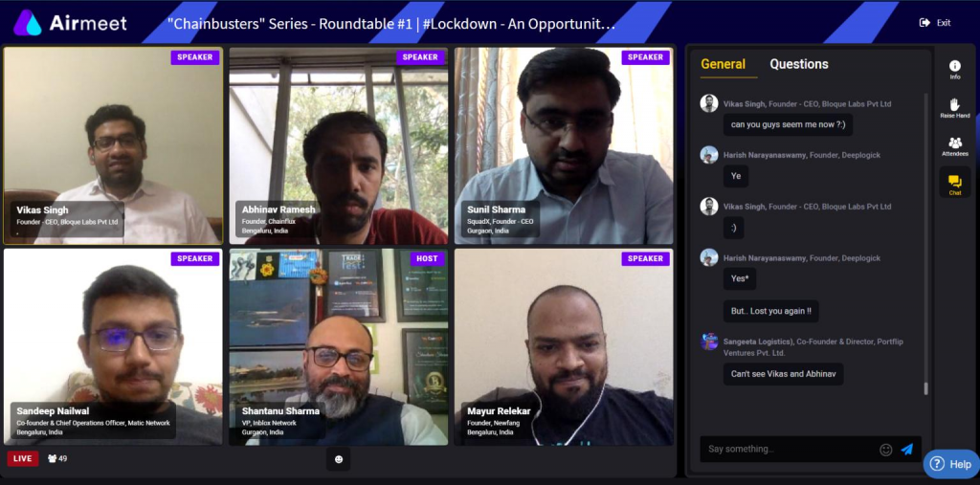This screenshot has height=485, width=980.
Task: Click the LIVE indicator badge
Action: (23, 459)
